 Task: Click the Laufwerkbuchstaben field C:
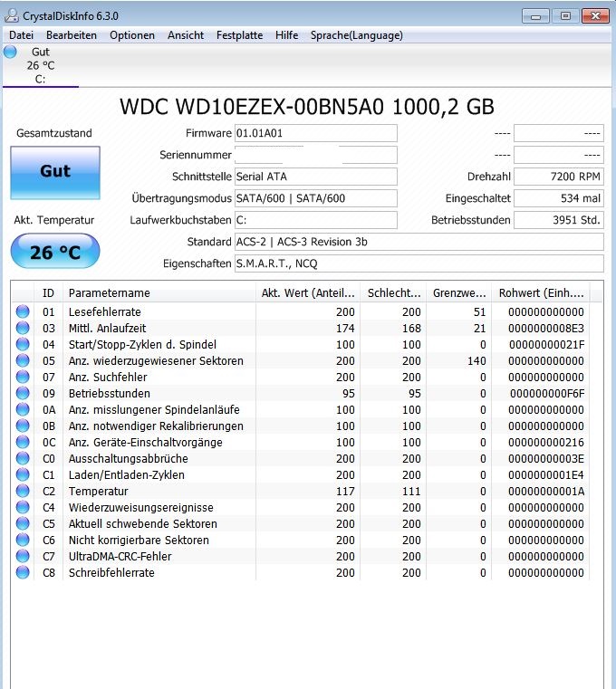click(x=315, y=220)
